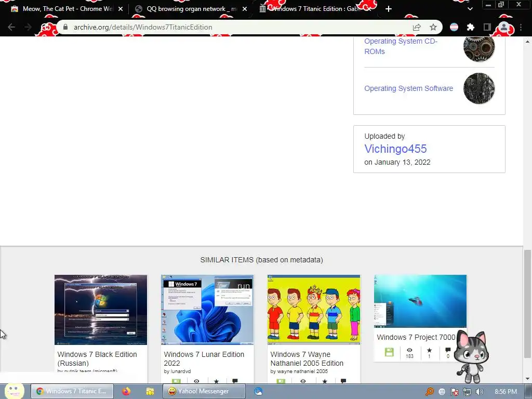Open Windows 7 Project 7000 title link
Viewport: 532px width, 399px height.
click(416, 337)
